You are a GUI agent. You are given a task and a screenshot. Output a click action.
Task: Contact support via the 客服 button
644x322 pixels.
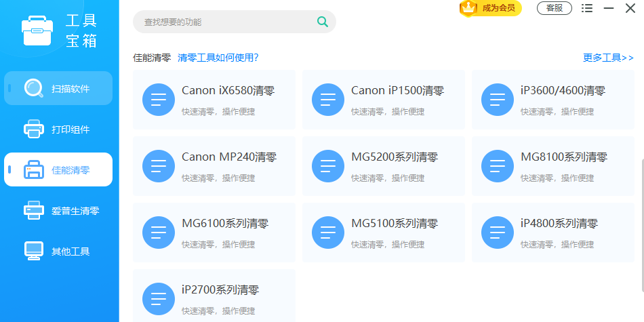555,8
